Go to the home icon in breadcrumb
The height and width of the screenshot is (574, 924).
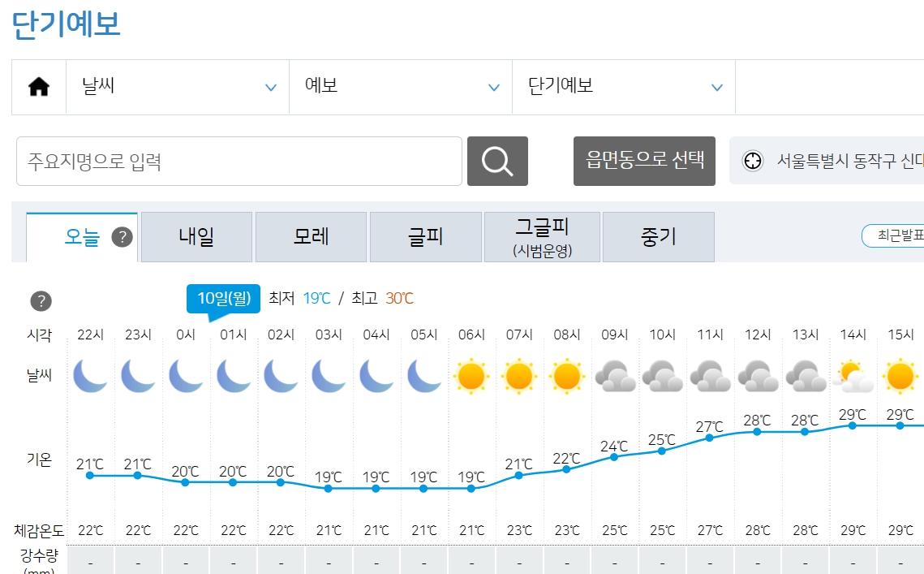39,87
